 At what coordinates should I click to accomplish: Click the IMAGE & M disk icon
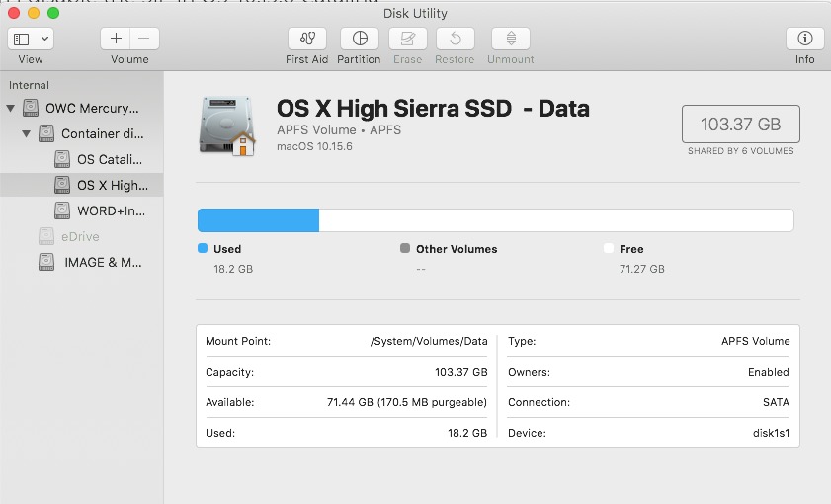[x=46, y=262]
